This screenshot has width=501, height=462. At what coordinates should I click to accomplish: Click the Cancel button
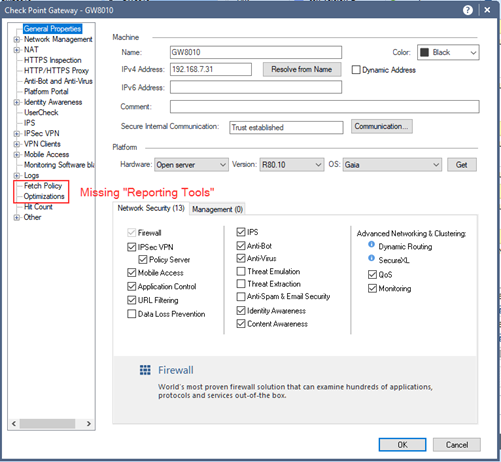point(457,445)
